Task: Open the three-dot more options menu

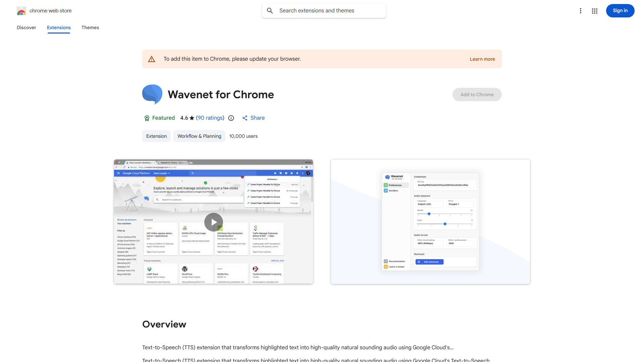Action: tap(580, 11)
